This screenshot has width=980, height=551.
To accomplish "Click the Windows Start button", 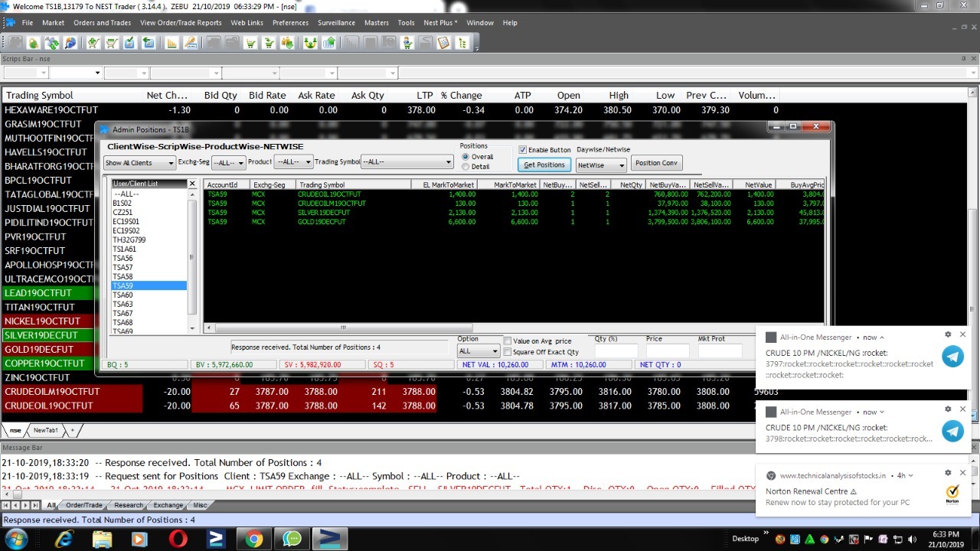I will coord(15,539).
